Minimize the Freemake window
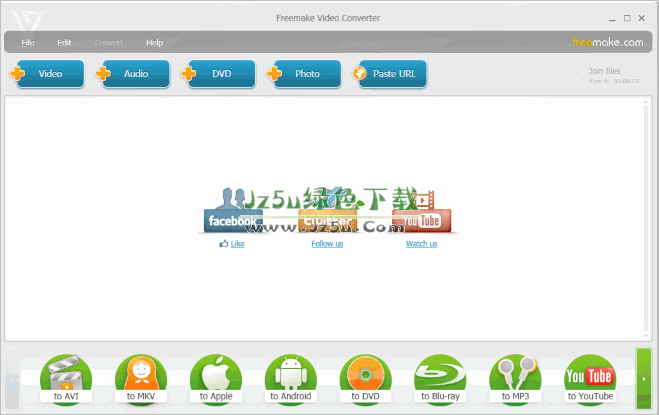Image resolution: width=659 pixels, height=415 pixels. tap(612, 18)
